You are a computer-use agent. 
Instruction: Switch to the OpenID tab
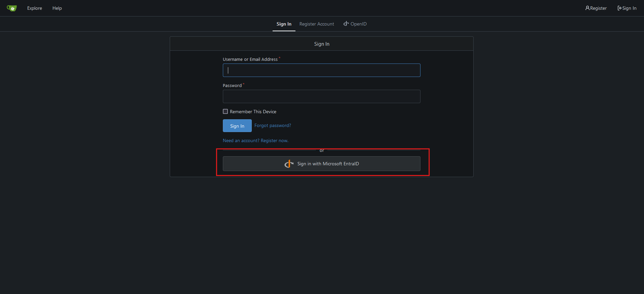coord(355,24)
